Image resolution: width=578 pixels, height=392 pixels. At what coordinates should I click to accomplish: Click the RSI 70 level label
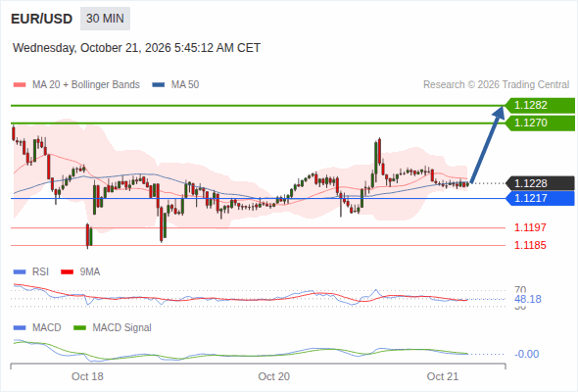tap(520, 289)
